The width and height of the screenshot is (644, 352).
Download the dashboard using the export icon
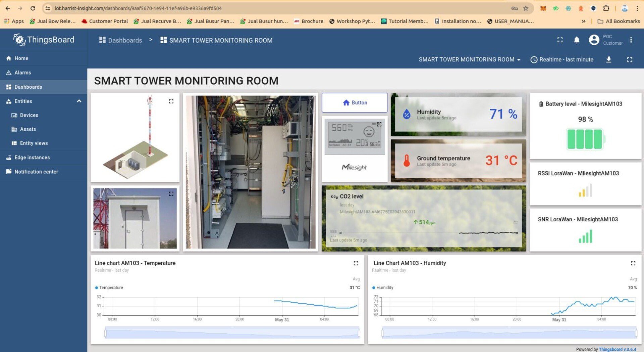609,59
